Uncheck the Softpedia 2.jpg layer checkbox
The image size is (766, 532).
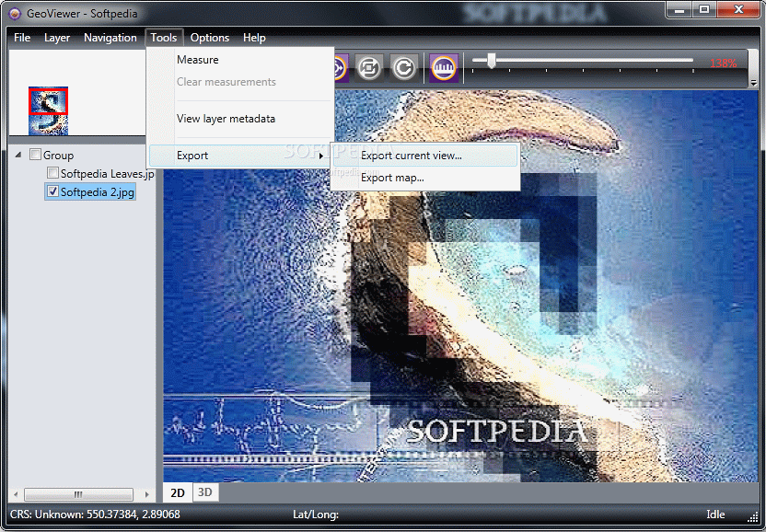pyautogui.click(x=52, y=191)
